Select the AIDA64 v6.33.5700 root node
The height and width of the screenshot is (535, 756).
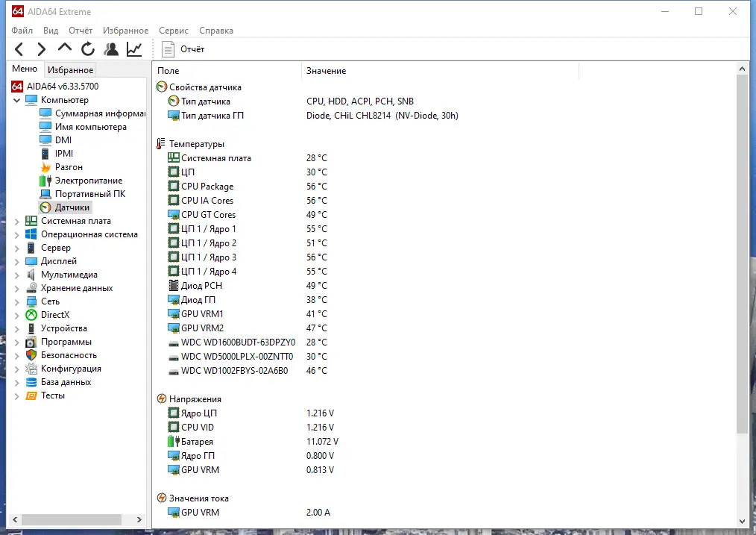(63, 87)
